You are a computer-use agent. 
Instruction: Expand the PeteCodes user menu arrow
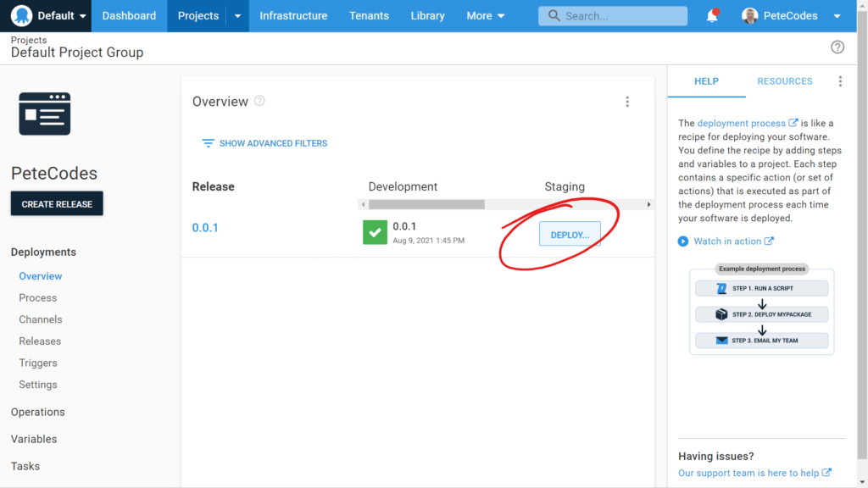(837, 16)
